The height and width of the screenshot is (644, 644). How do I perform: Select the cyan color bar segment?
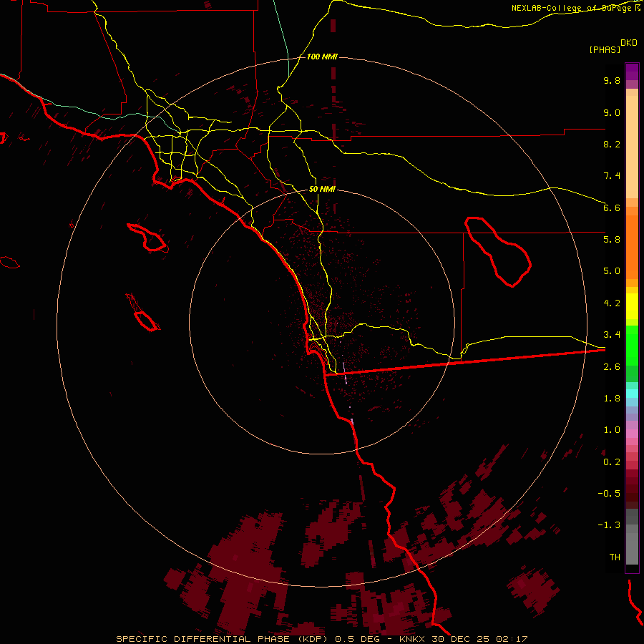pos(632,394)
